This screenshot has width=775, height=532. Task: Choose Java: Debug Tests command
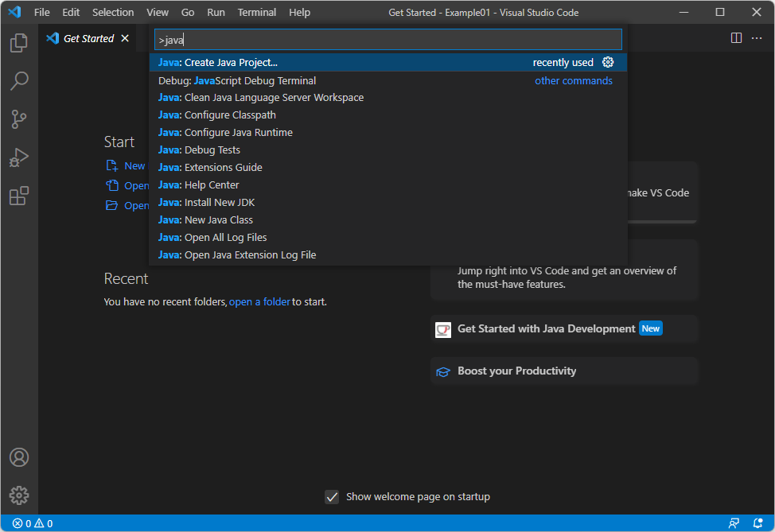tap(388, 150)
